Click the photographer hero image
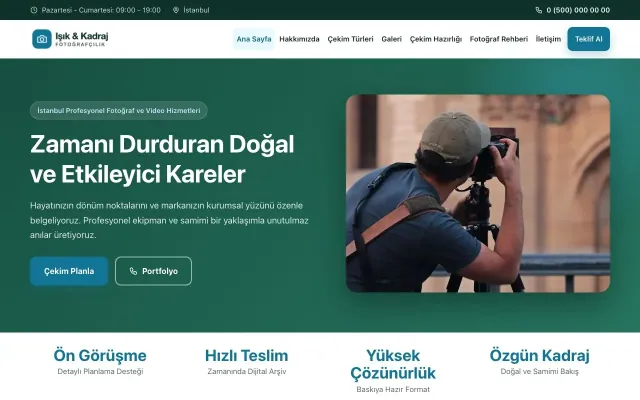 (478, 193)
